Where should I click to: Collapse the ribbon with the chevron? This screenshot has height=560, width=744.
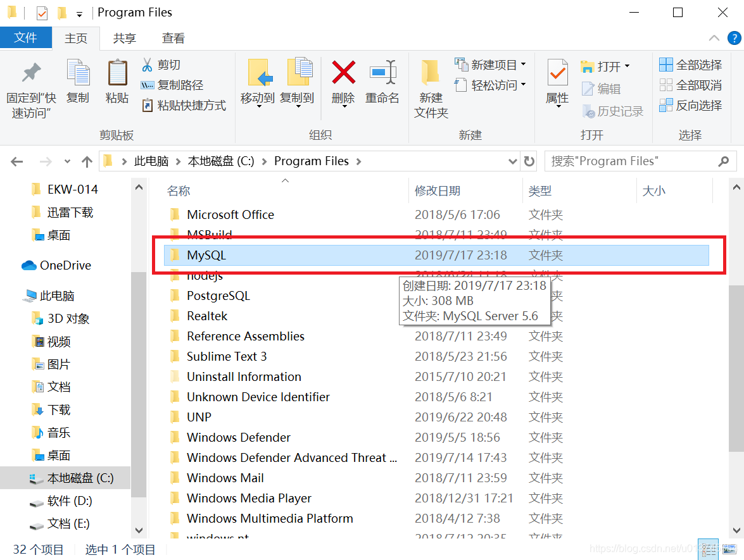714,38
